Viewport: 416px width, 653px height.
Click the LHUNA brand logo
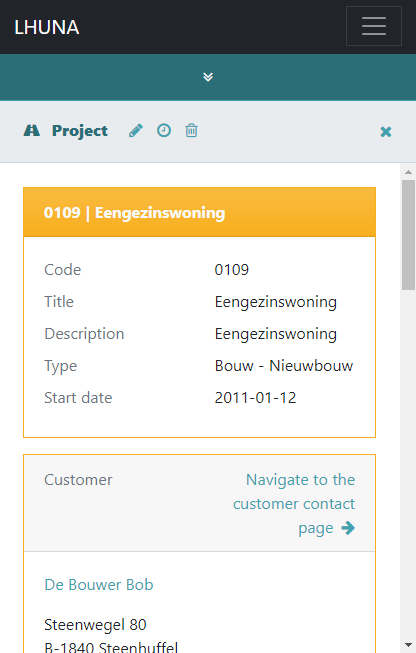[x=47, y=27]
